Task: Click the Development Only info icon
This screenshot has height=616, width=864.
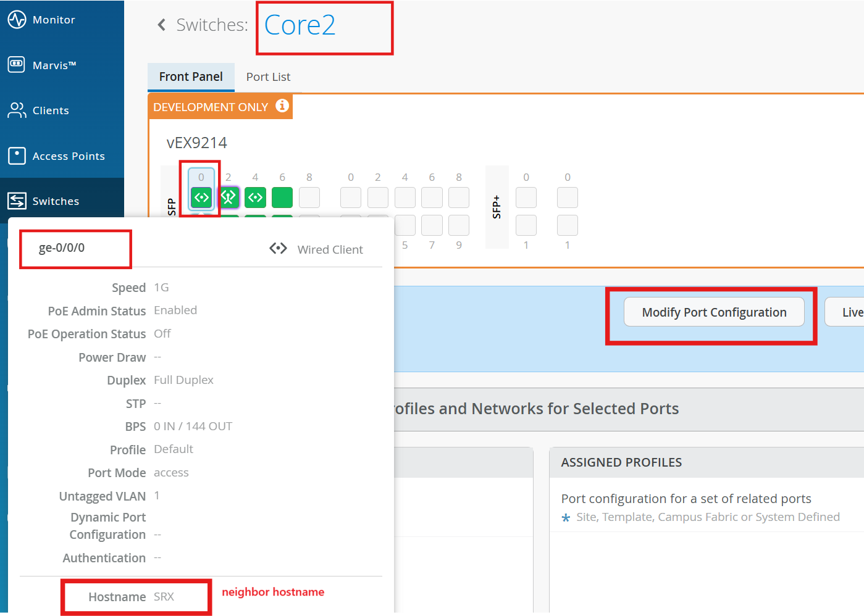Action: (x=282, y=106)
